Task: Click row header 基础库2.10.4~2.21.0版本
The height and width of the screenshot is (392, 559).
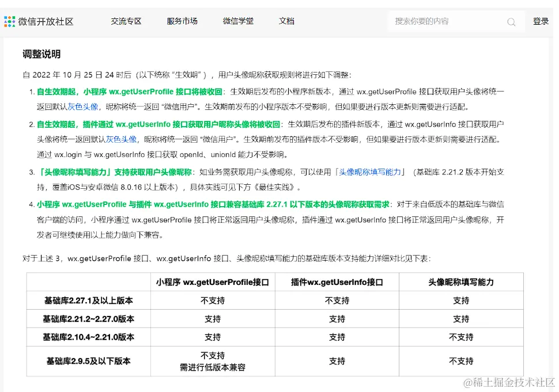Action: (x=88, y=337)
